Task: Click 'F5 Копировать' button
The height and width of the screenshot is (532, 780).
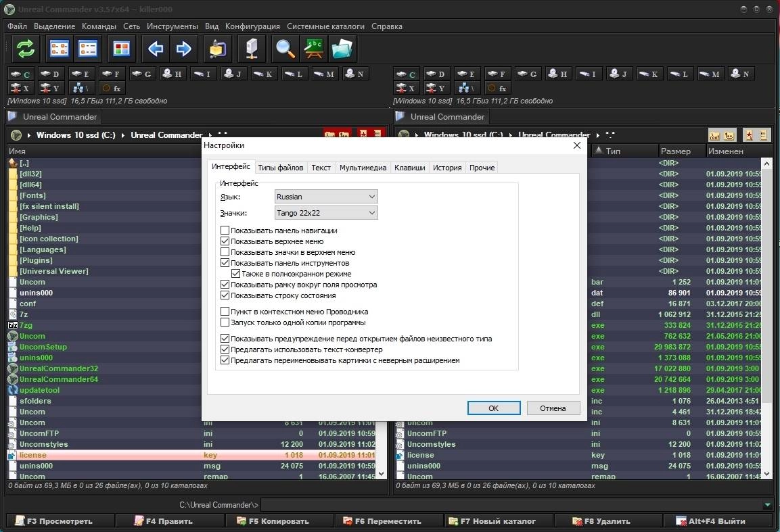Action: tap(279, 521)
